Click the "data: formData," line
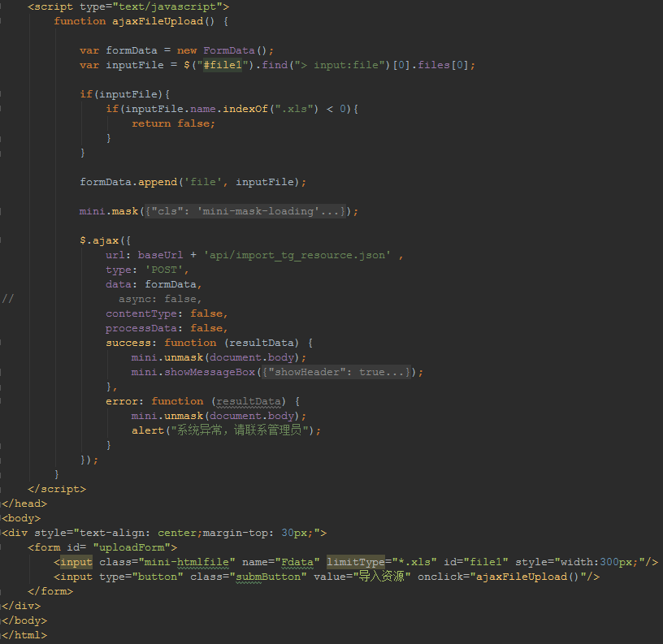 point(154,284)
